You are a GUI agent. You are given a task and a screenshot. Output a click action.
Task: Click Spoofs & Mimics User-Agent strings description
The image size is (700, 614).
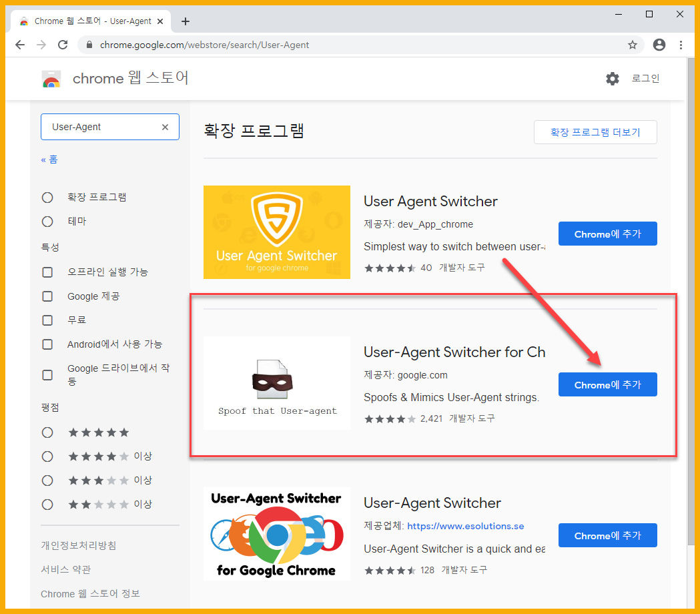tap(451, 397)
